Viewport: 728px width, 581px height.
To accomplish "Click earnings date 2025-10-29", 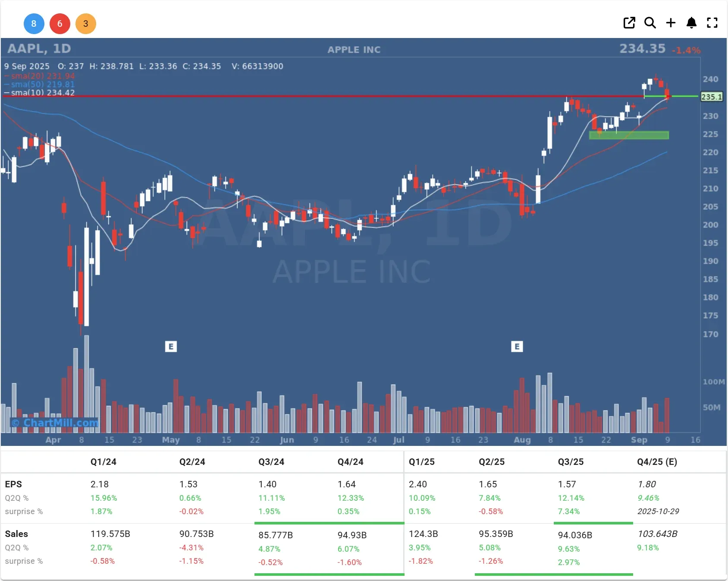I will [x=658, y=512].
